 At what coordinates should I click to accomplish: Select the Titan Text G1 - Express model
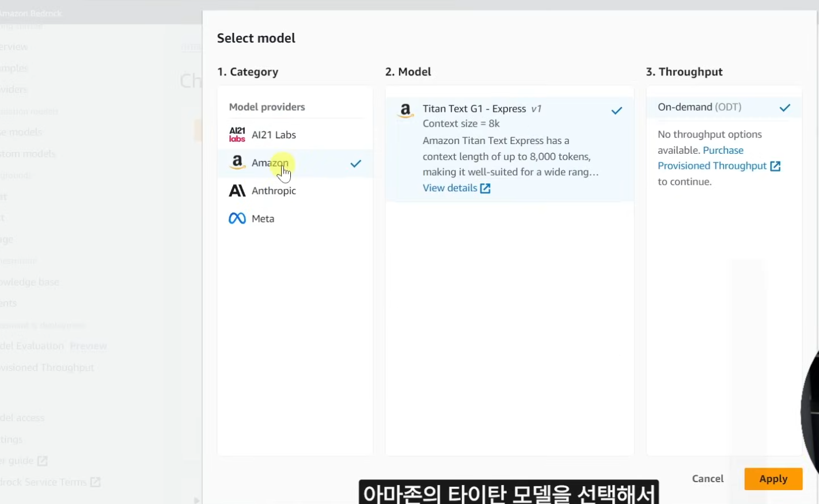click(x=510, y=149)
